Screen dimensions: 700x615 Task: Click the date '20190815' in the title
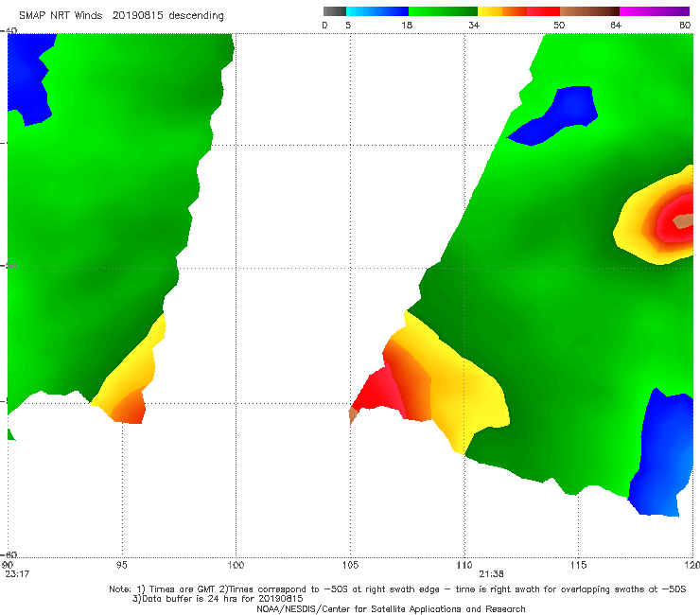(x=137, y=15)
